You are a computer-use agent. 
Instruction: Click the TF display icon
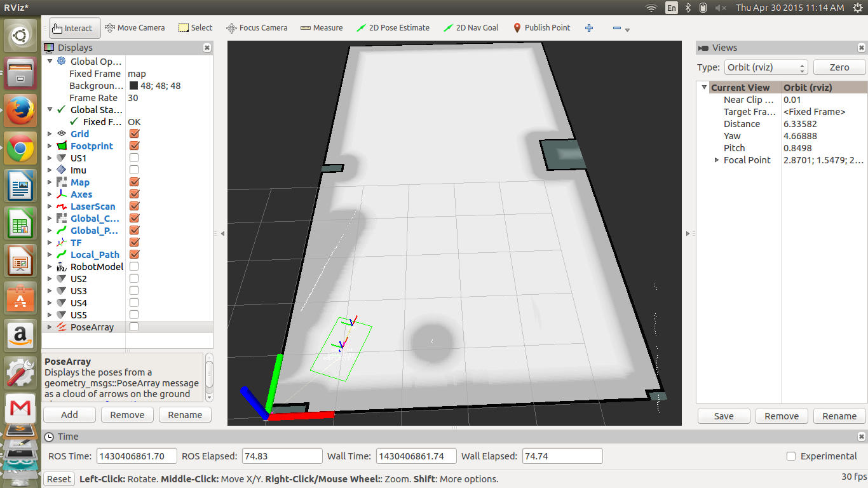point(62,243)
